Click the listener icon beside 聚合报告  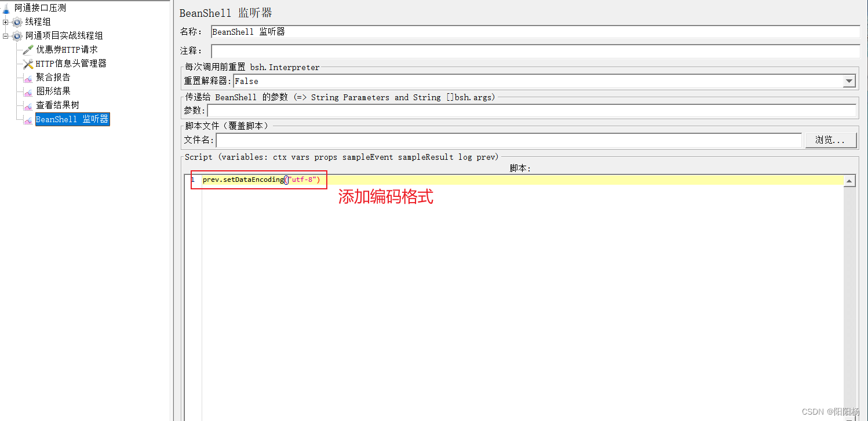coord(28,78)
